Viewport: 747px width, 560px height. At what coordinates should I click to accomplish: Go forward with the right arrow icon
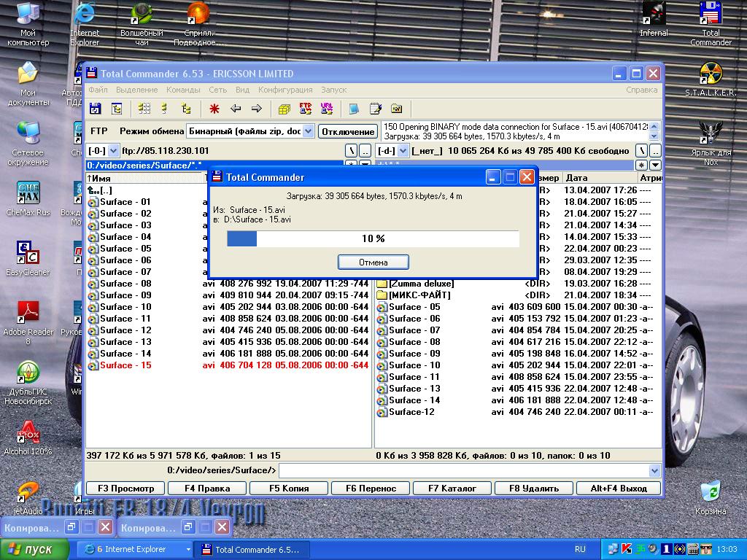(257, 109)
